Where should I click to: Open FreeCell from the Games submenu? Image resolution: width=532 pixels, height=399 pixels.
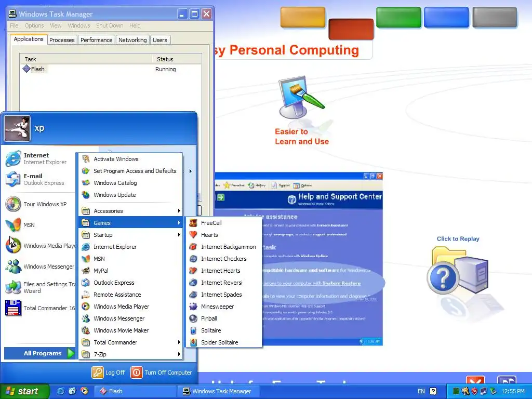[x=224, y=223]
